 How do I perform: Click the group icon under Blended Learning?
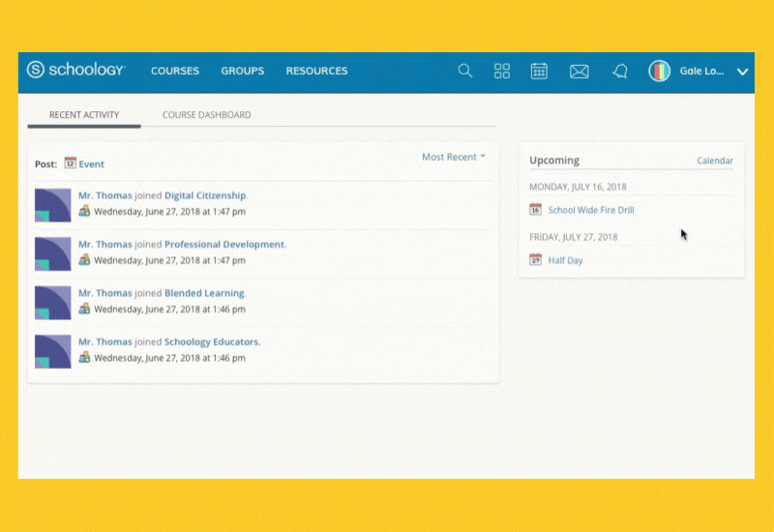tap(84, 309)
